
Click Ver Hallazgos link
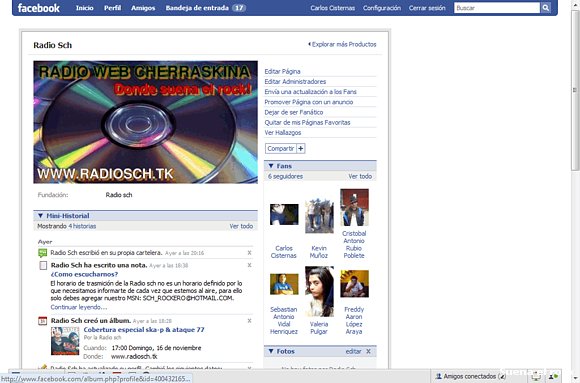(x=283, y=132)
